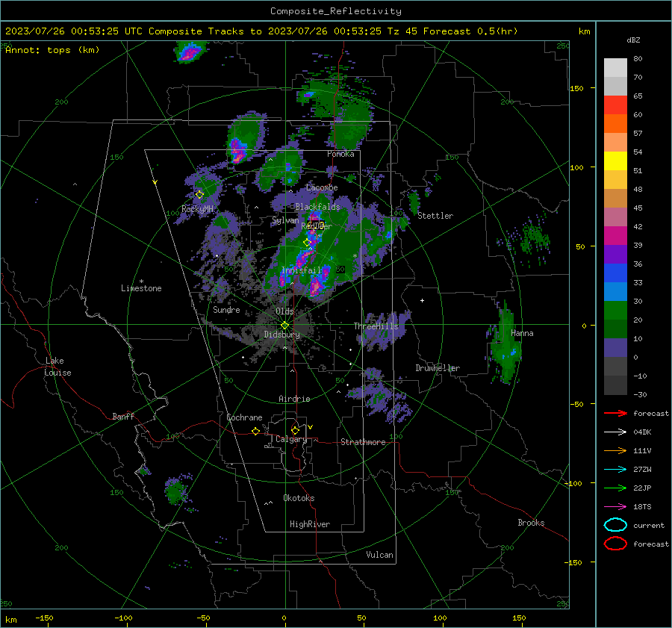Click the 27ZW legend text label
Viewport: 672px width, 628px height.
642,470
